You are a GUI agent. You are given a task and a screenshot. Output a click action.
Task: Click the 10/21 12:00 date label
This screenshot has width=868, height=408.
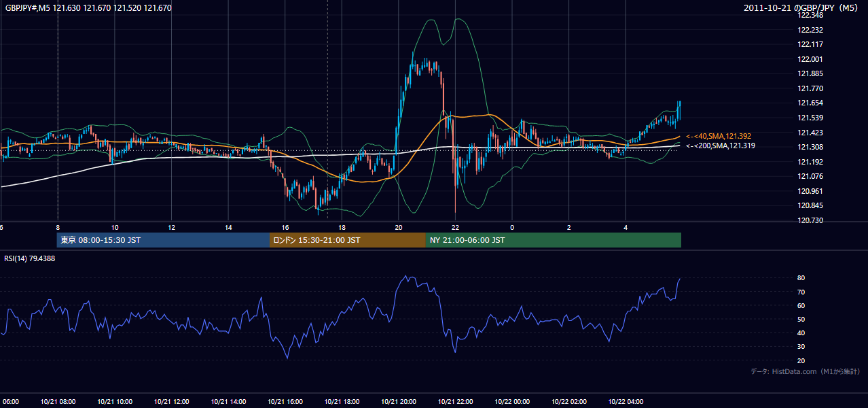click(x=171, y=401)
